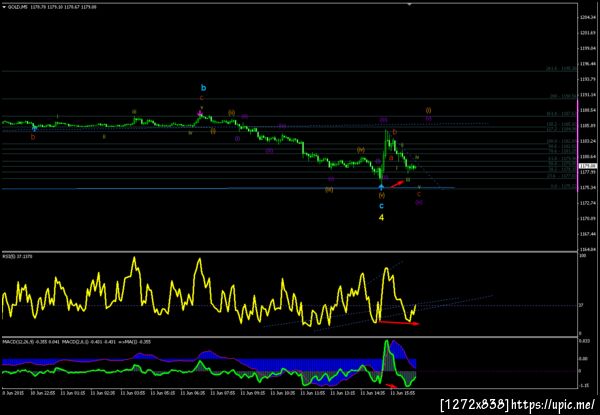Image resolution: width=600 pixels, height=415 pixels.
Task: Select the large blue b wave label
Action: [204, 88]
